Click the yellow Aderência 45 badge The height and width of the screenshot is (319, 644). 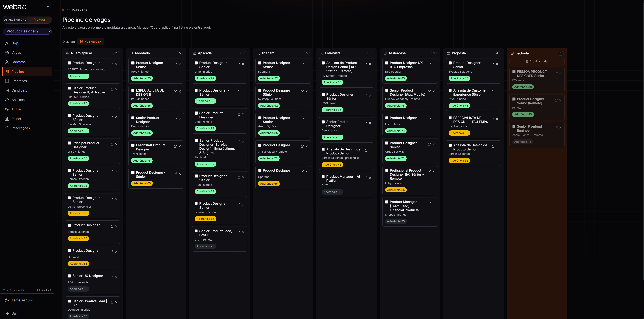(x=332, y=165)
